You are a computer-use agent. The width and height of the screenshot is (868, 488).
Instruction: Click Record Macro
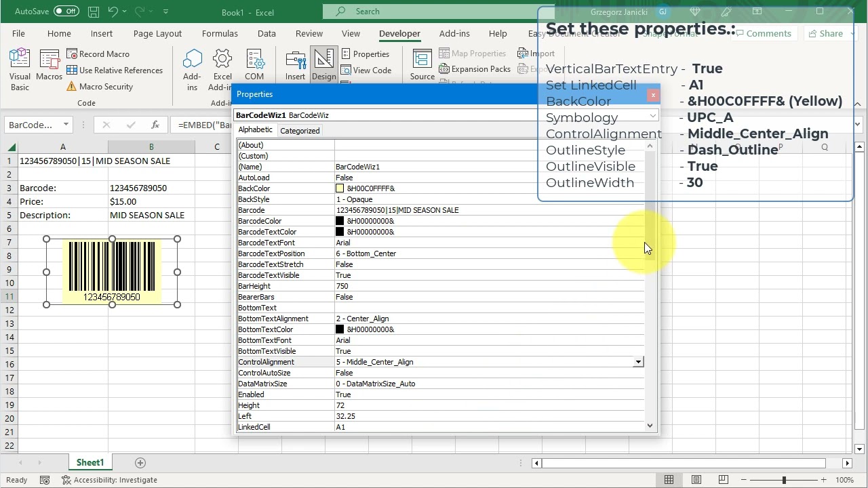tap(98, 54)
